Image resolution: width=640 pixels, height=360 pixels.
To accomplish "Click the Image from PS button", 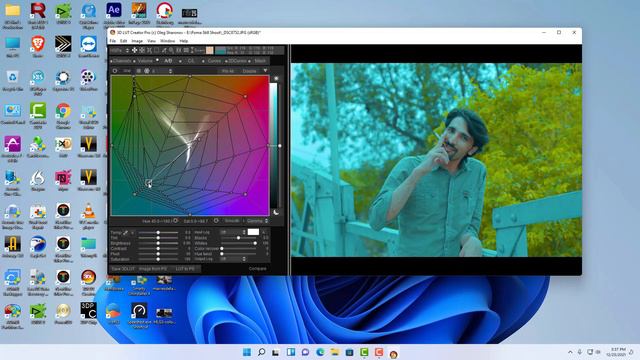I will [153, 269].
